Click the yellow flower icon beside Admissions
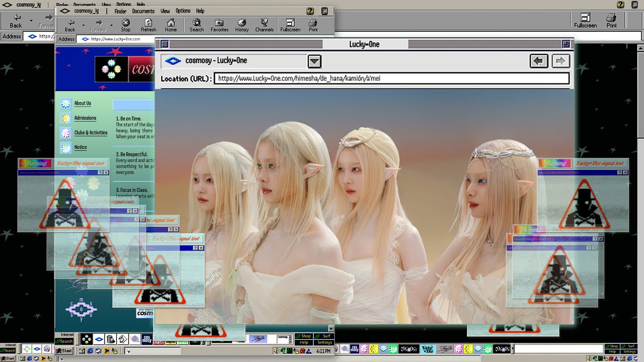This screenshot has width=644, height=362. [x=65, y=118]
